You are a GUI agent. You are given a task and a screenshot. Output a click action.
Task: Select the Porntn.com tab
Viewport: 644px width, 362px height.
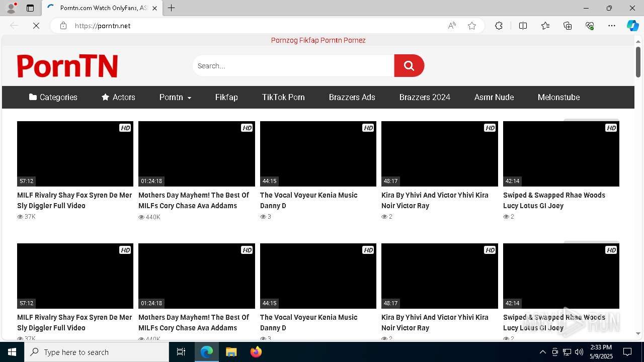click(102, 8)
